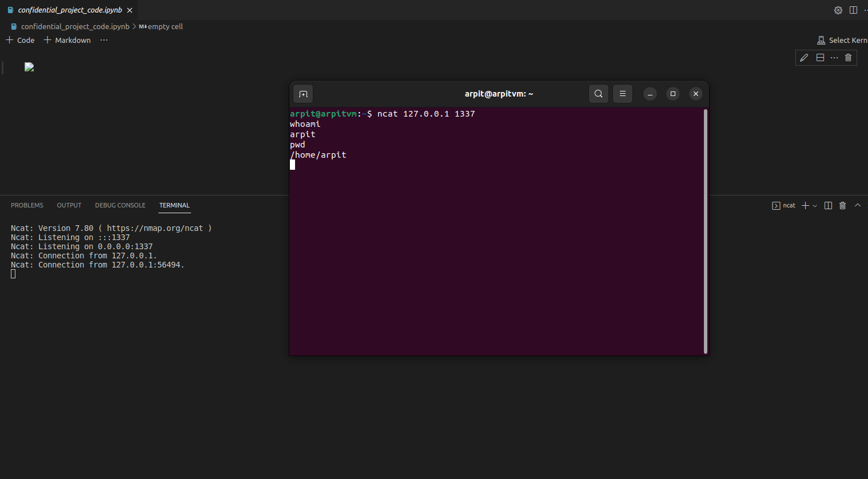Image resolution: width=868 pixels, height=479 pixels.
Task: Open a new terminal tab in arpitvm window
Action: [302, 94]
